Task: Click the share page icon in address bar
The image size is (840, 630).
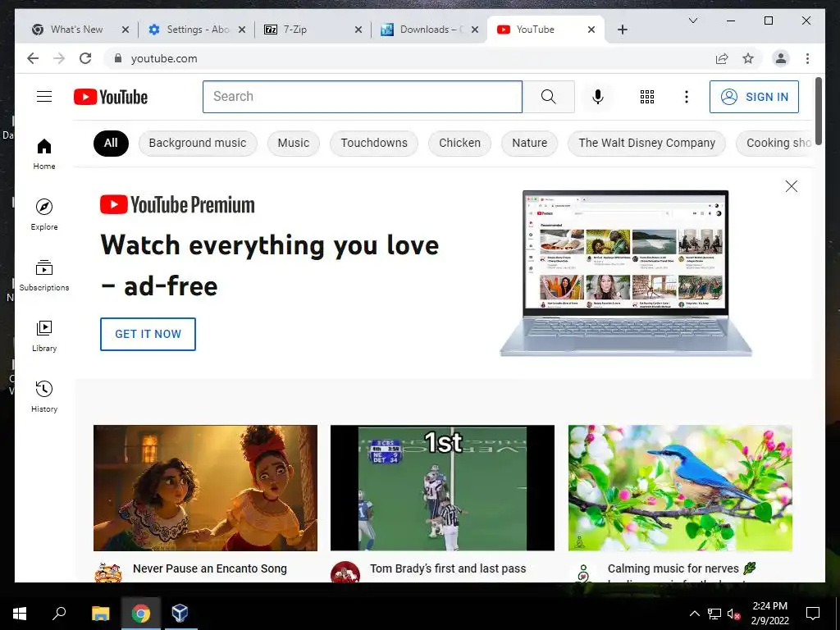Action: coord(722,58)
